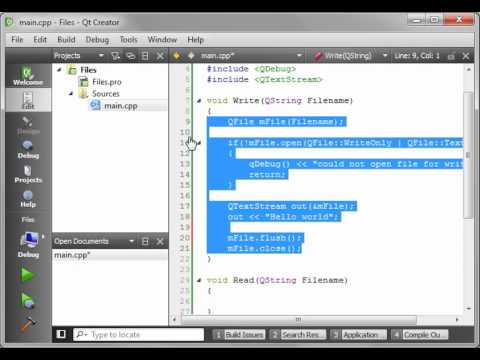Show the Build Issues output pane
480x360 pixels.
[x=239, y=334]
